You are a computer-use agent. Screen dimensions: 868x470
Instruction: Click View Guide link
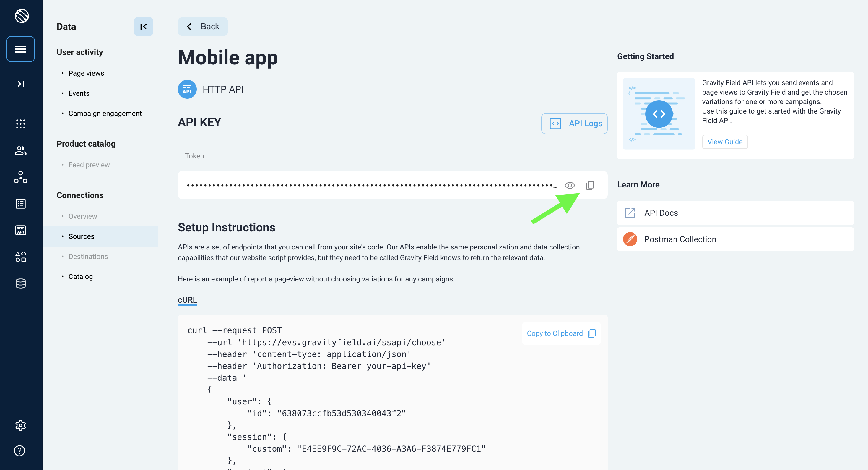[724, 142]
